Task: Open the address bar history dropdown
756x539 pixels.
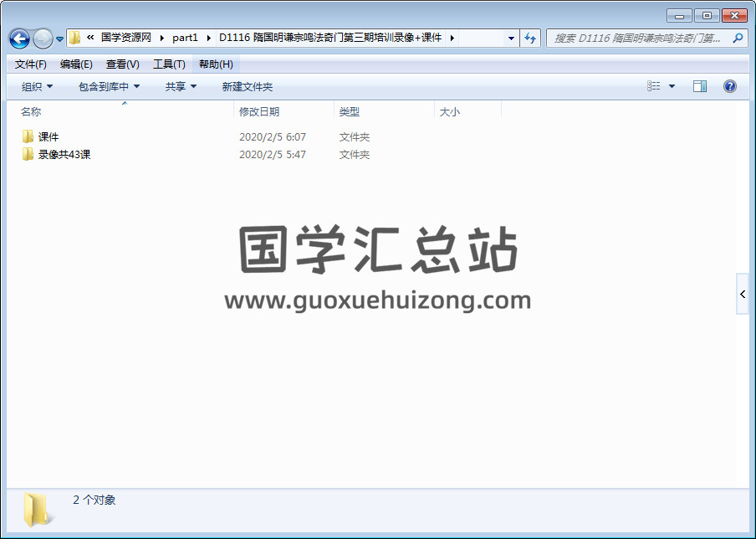Action: pyautogui.click(x=511, y=38)
